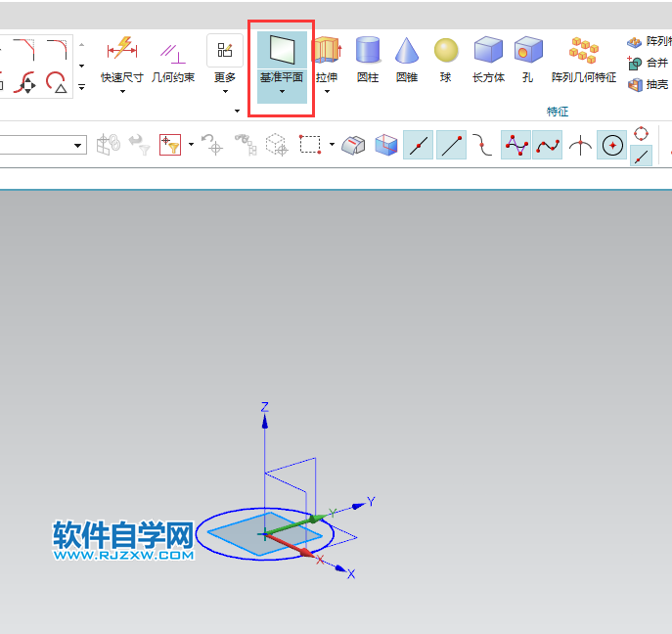The width and height of the screenshot is (672, 634).
Task: Create a 长方体 block primitive
Action: pos(488,59)
